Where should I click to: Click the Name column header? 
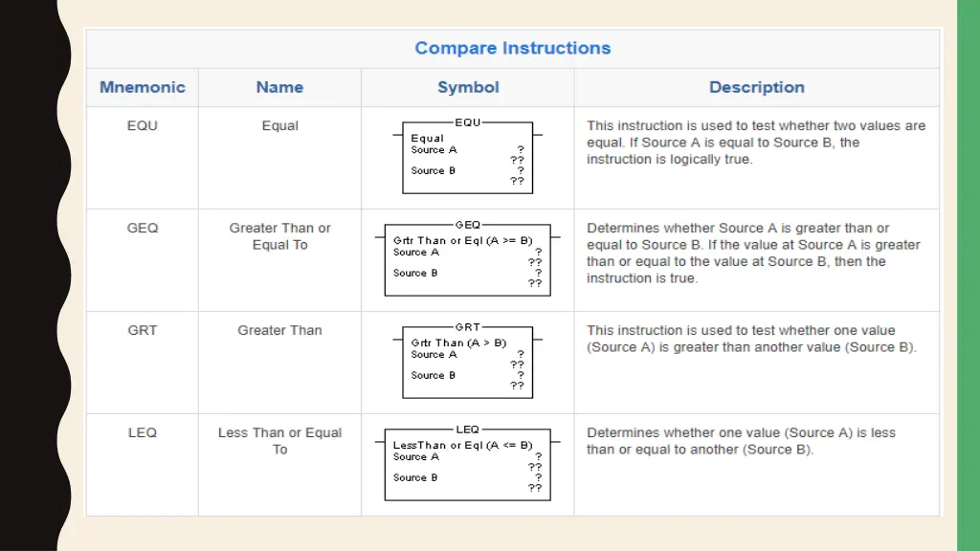pos(279,87)
